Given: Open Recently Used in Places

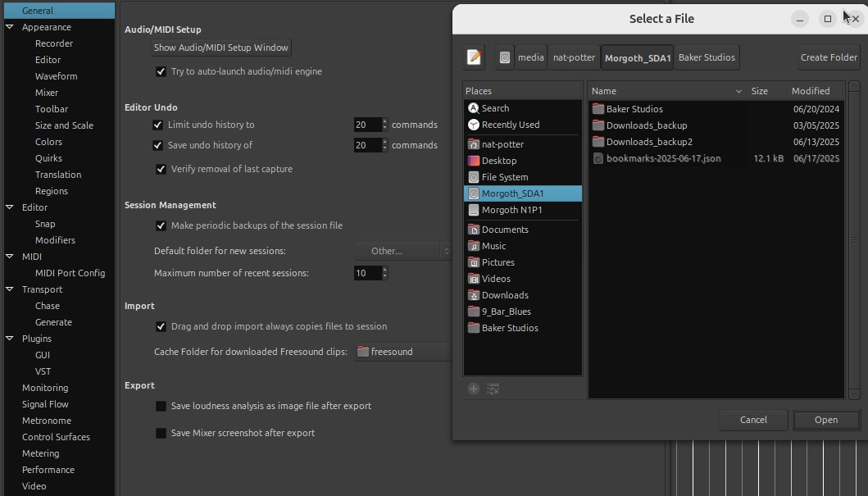Looking at the screenshot, I should click(510, 125).
